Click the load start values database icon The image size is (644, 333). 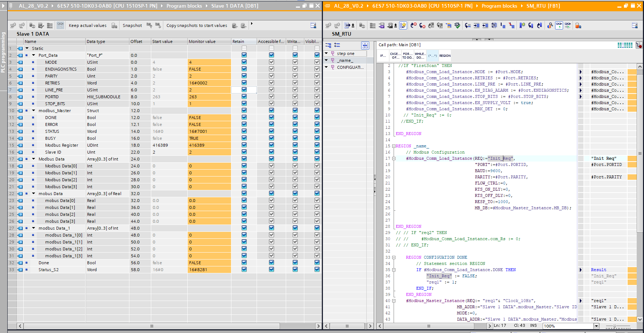pyautogui.click(x=235, y=25)
